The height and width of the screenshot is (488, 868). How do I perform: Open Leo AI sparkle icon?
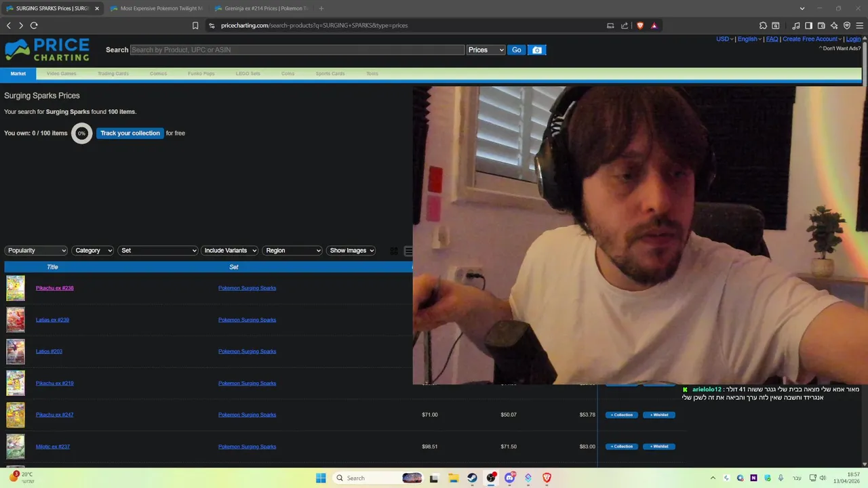tap(834, 26)
